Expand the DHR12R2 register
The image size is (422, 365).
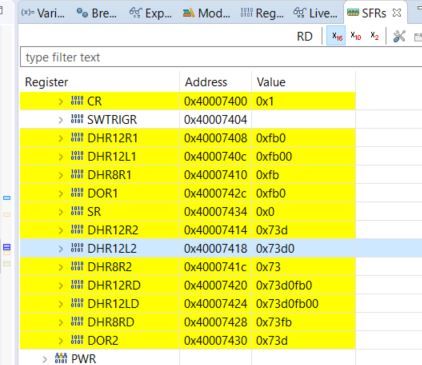point(61,230)
